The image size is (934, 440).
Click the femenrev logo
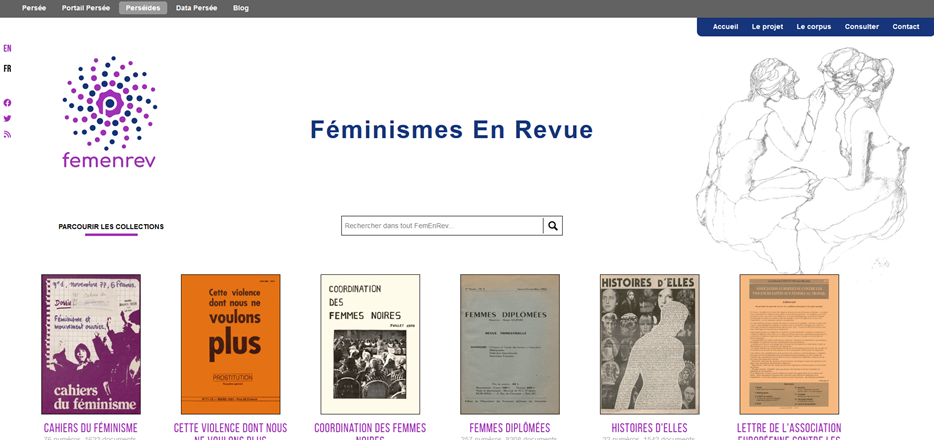click(109, 112)
